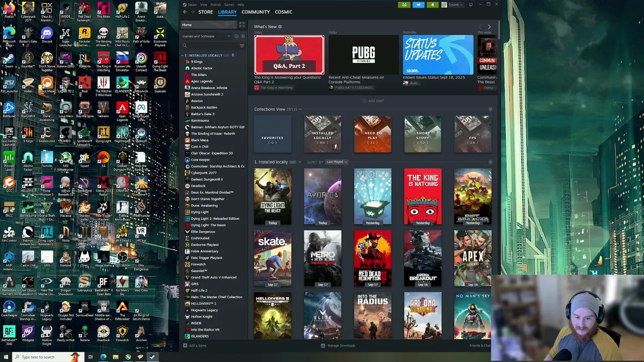Open the Firefox desktop shortcut

pos(9,10)
